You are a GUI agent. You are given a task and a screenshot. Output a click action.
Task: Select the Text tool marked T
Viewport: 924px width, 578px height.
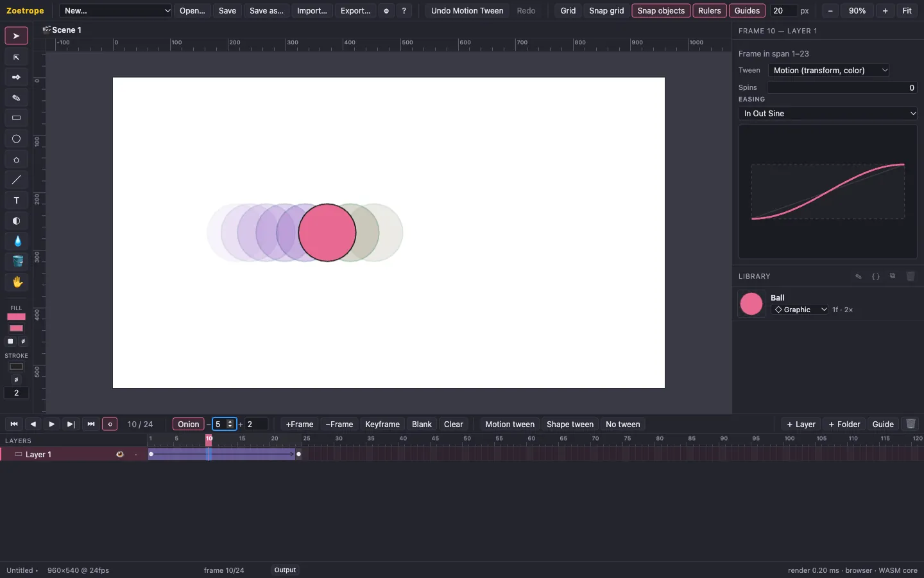click(x=16, y=200)
